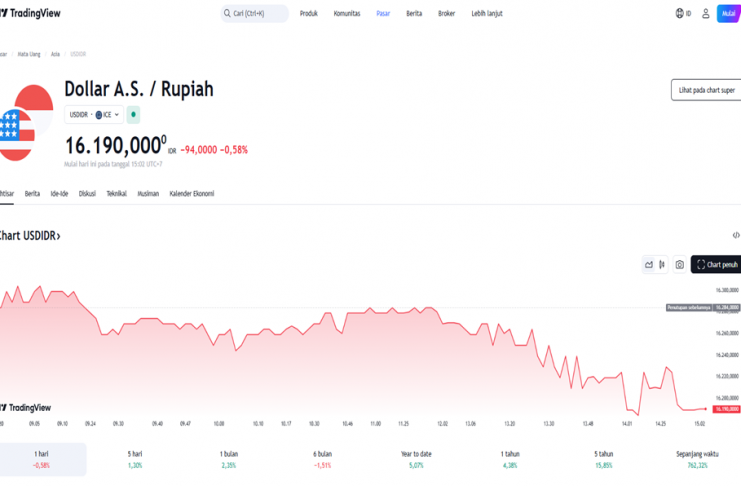The image size is (741, 486).
Task: Switch to area chart type icon
Action: pyautogui.click(x=649, y=265)
